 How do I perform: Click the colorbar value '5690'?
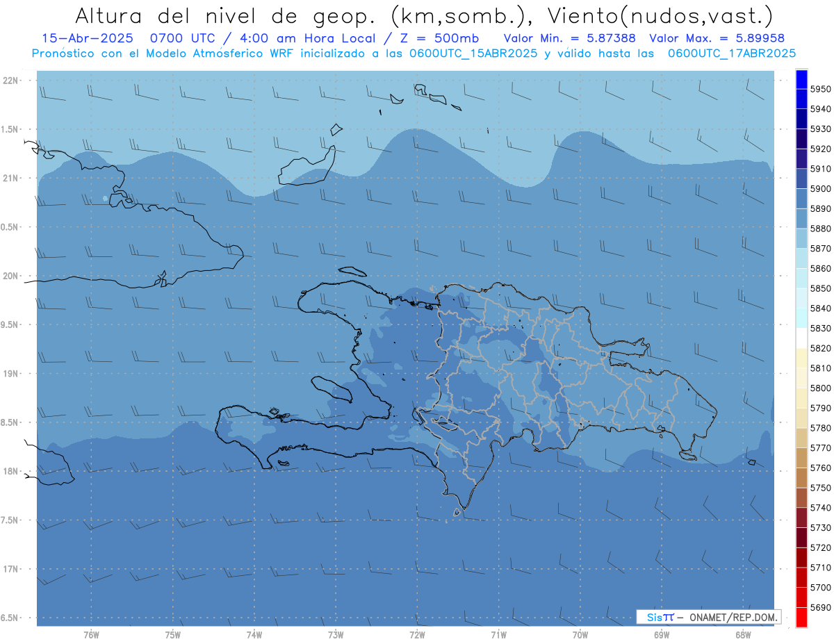point(821,608)
